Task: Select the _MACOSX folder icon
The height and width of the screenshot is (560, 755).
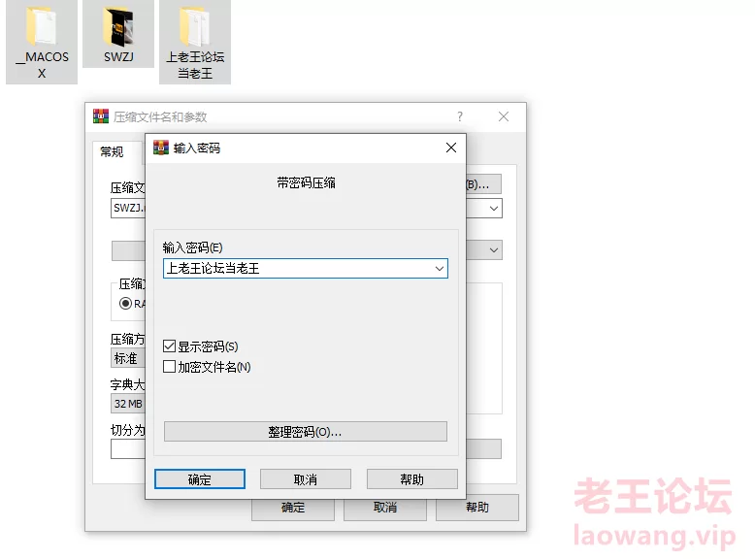Action: 42,42
